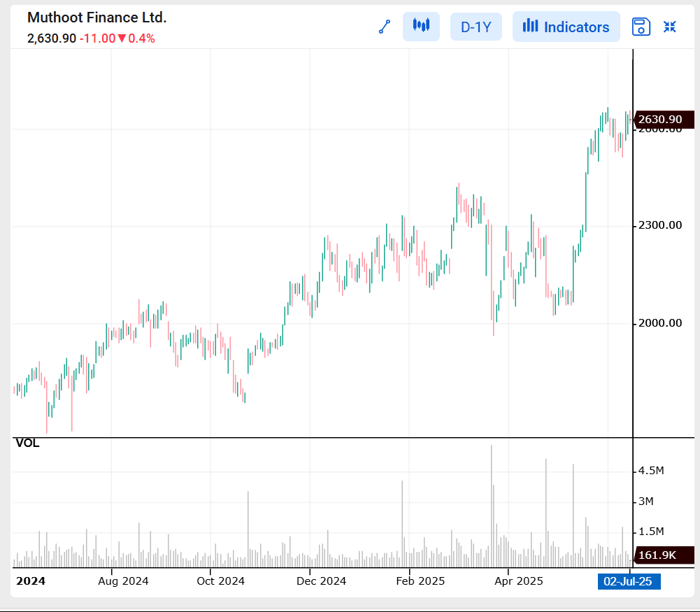Click the Feb 2025 time axis label

(x=420, y=581)
